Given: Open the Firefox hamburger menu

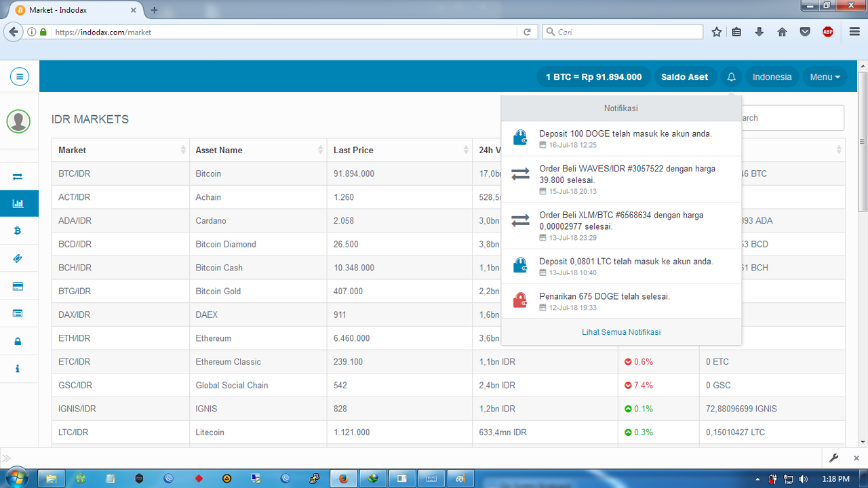Looking at the screenshot, I should click(x=855, y=32).
